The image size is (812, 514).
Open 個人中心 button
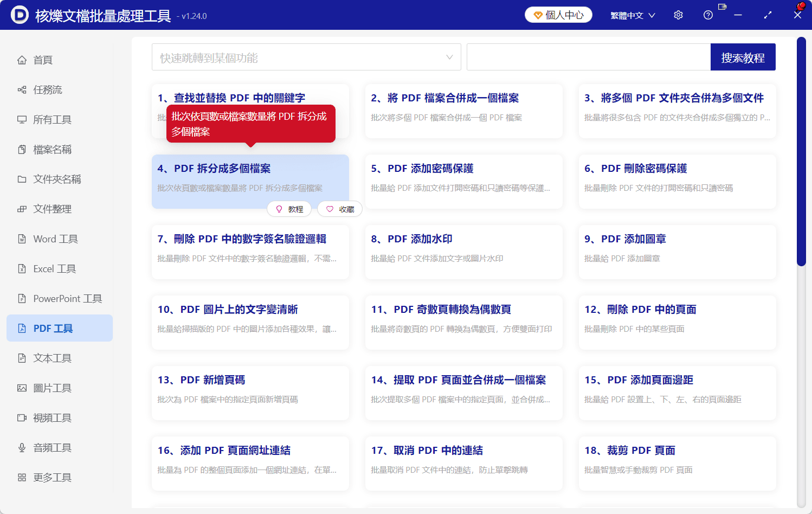(x=558, y=15)
